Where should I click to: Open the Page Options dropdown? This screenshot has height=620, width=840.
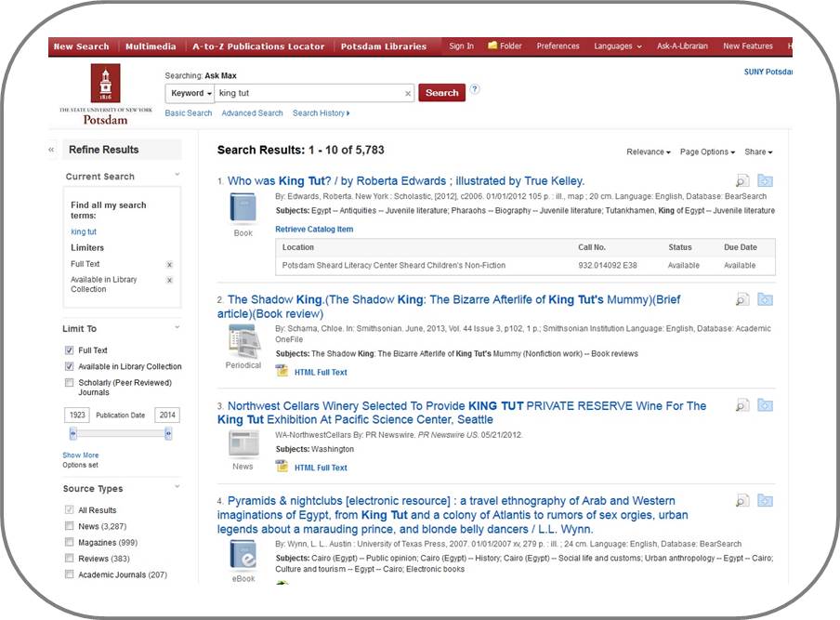[x=707, y=152]
